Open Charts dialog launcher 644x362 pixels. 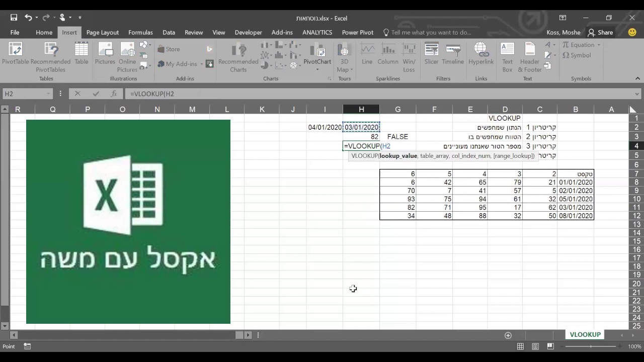[x=330, y=79]
